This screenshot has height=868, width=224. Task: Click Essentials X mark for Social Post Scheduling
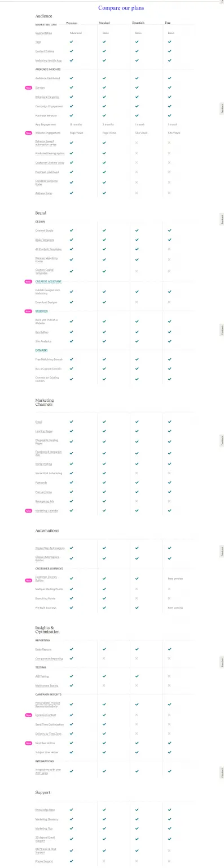pos(137,472)
